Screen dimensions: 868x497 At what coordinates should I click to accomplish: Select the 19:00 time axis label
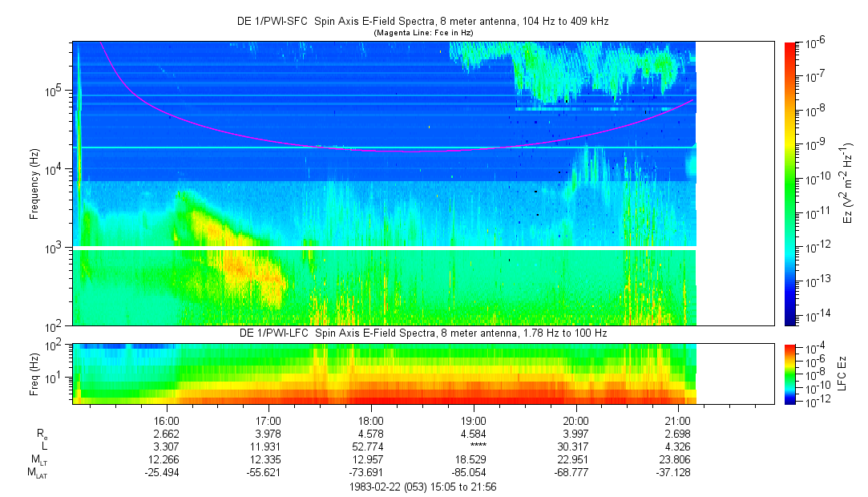click(x=474, y=420)
